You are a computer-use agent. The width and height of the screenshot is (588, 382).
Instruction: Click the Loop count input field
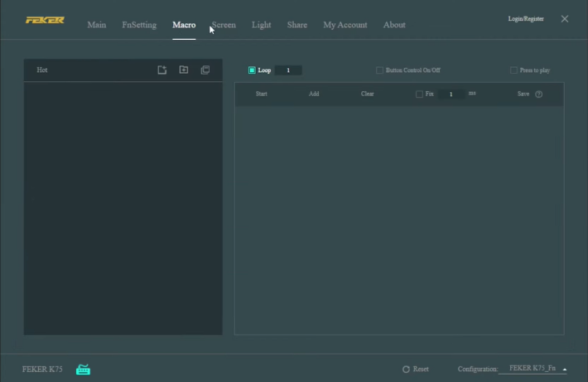point(288,70)
